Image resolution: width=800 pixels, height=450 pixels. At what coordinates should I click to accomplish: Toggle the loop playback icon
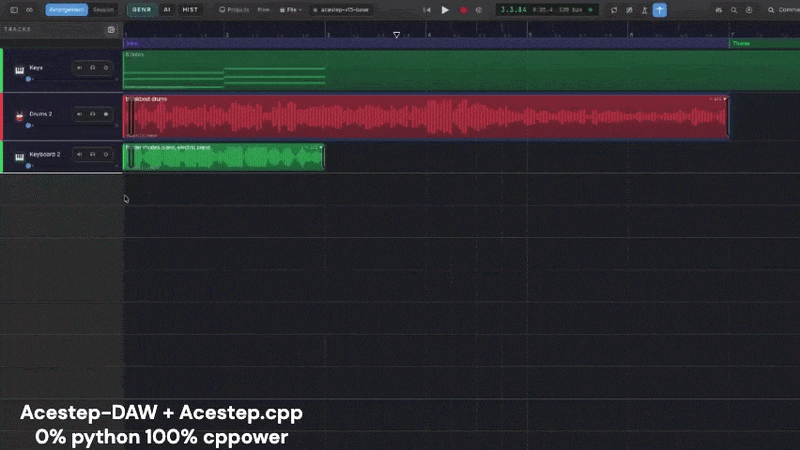[614, 10]
